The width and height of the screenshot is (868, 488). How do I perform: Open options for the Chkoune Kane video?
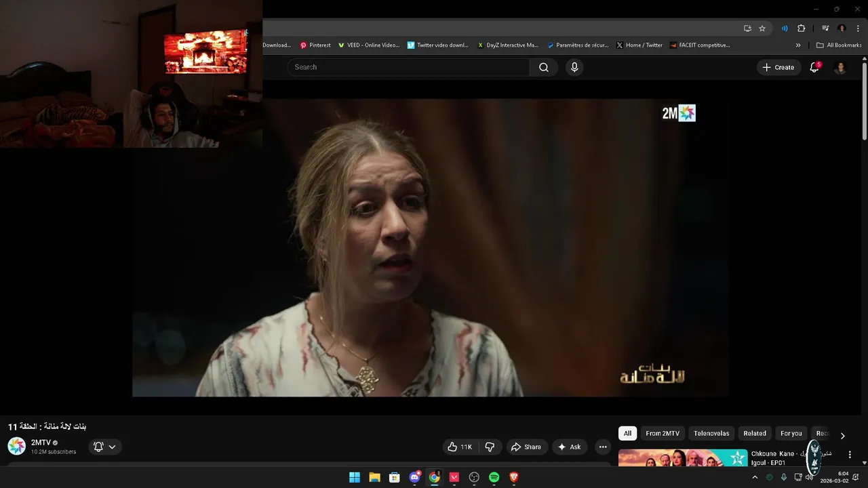tap(850, 455)
